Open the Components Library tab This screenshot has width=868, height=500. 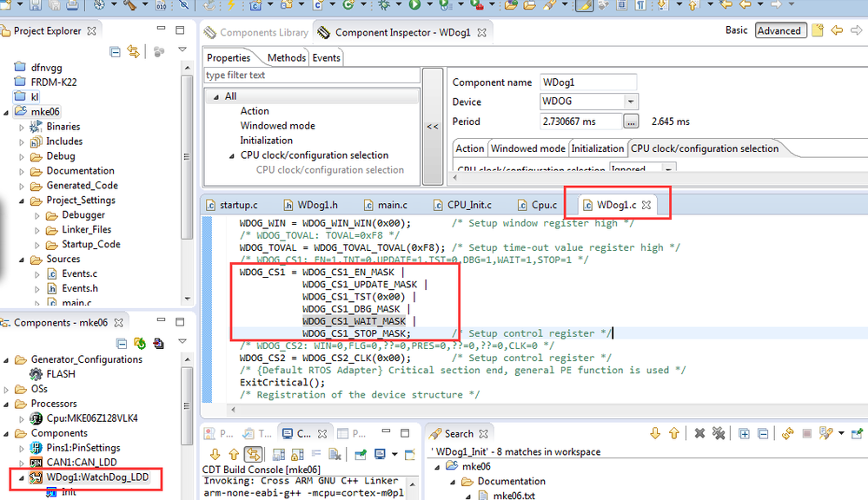click(256, 32)
